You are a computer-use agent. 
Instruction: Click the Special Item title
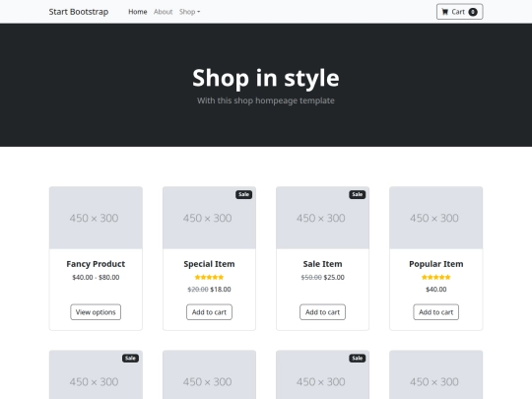click(x=209, y=264)
